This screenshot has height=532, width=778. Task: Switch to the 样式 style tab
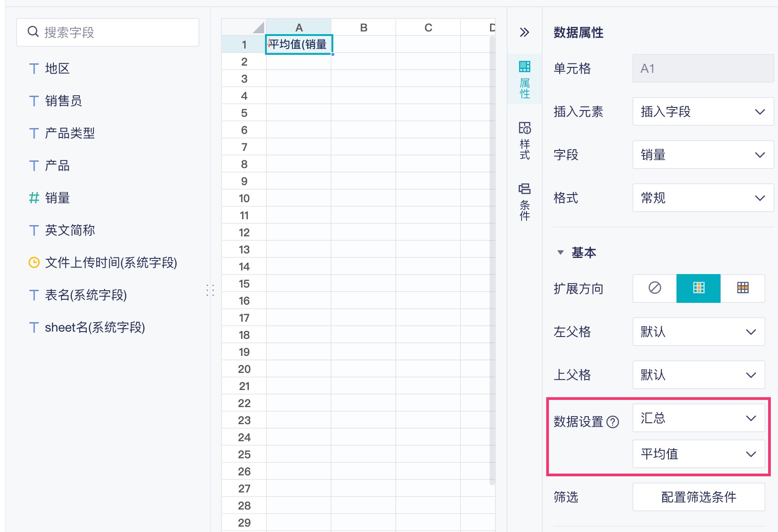(524, 141)
